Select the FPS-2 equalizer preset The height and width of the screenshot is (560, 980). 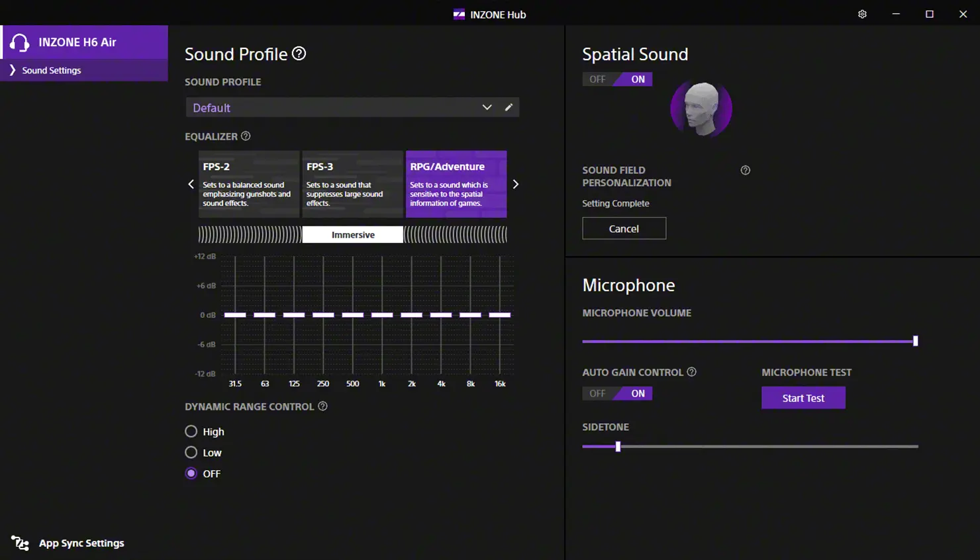[248, 184]
